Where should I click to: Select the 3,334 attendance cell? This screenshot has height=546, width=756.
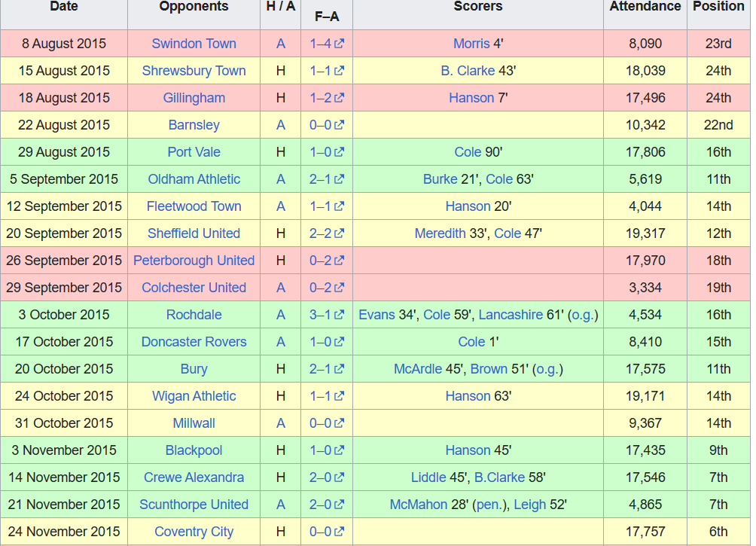click(645, 288)
